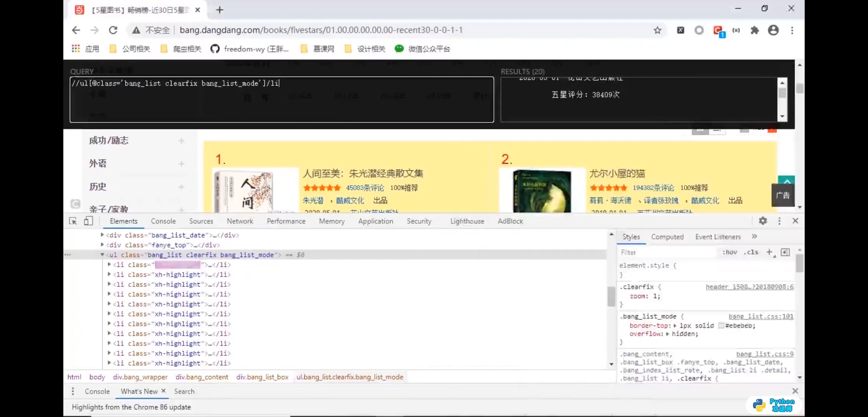Toggle :hov element state panel

[729, 252]
